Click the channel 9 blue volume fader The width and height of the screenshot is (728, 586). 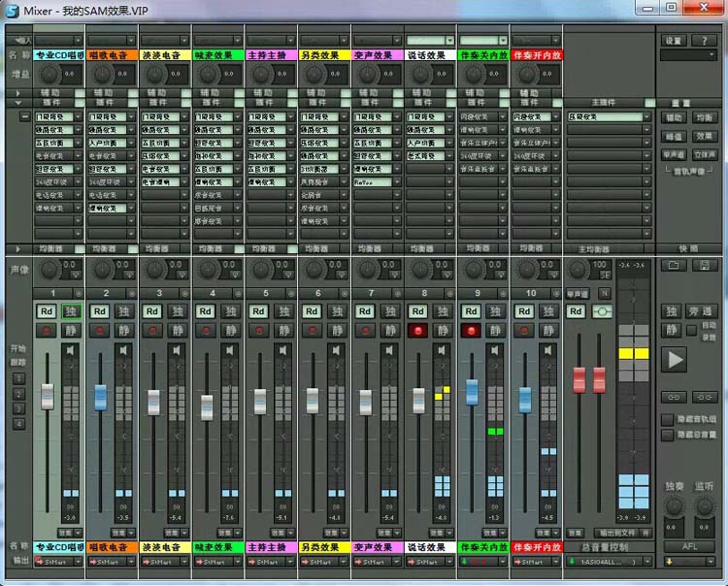pos(471,393)
